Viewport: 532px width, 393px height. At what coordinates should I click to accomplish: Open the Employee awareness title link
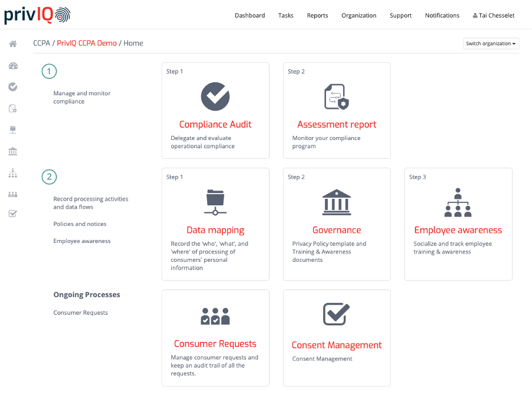[x=458, y=230]
